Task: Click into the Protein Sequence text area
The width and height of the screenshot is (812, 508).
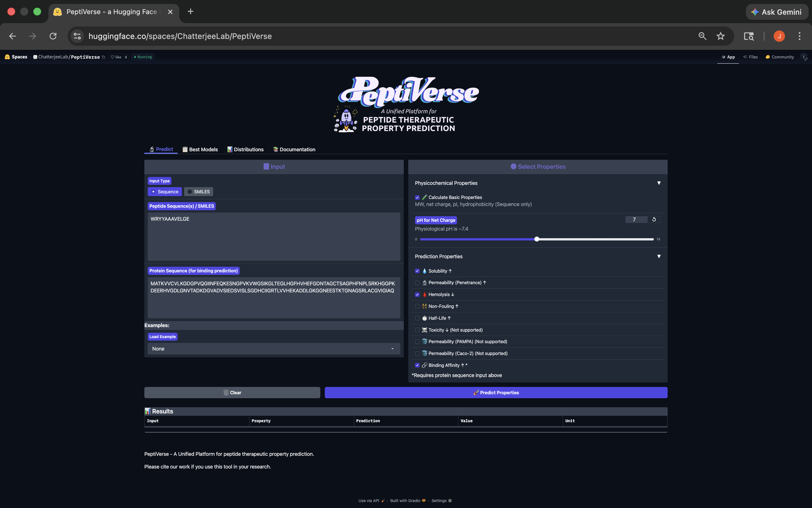Action: [274, 298]
